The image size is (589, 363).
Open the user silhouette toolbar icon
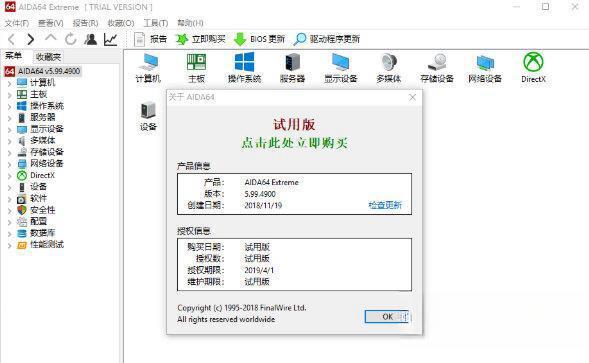[x=91, y=39]
